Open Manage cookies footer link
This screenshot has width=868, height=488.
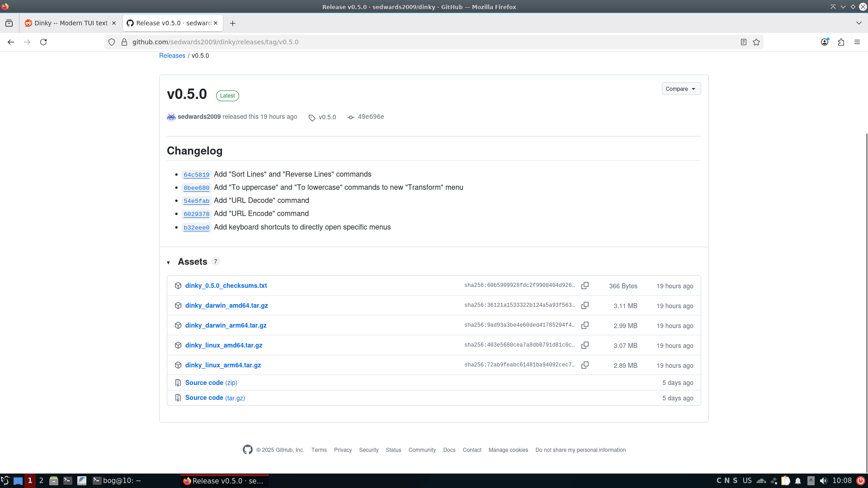point(508,450)
